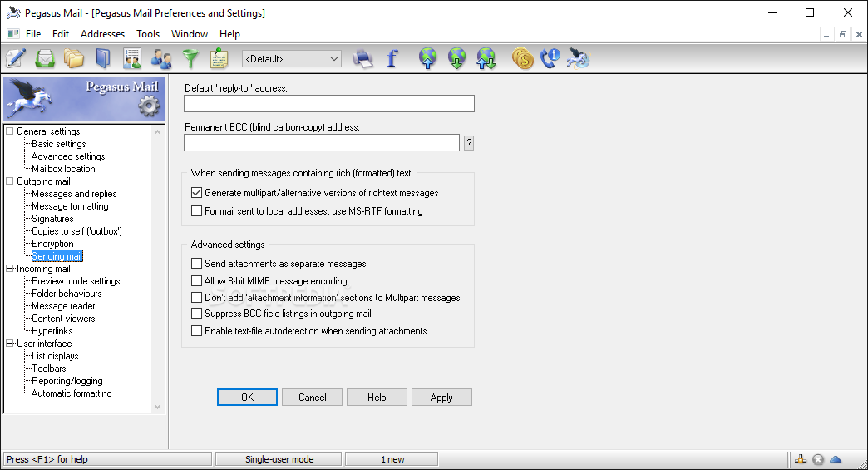
Task: Select Messages and replies in tree
Action: 74,194
